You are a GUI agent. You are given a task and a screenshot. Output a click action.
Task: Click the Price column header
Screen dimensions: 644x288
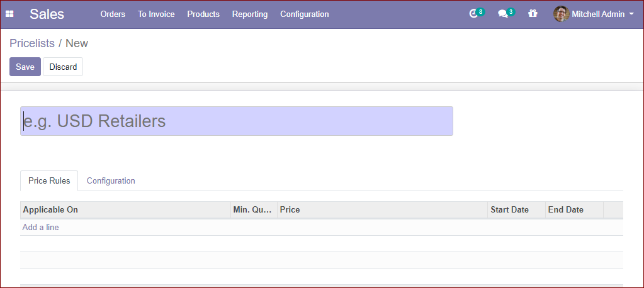pyautogui.click(x=382, y=209)
